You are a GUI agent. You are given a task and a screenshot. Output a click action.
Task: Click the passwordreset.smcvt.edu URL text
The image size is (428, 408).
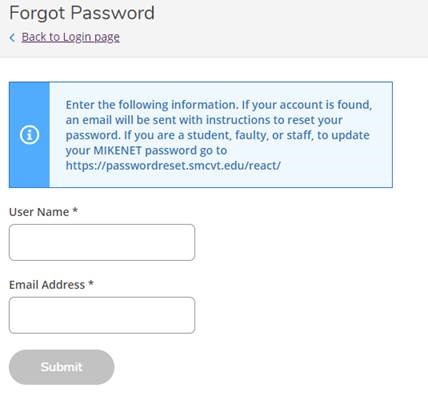[173, 165]
